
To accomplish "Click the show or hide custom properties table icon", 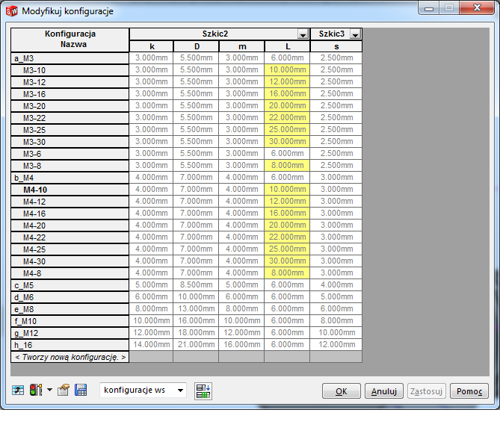I will point(203,391).
